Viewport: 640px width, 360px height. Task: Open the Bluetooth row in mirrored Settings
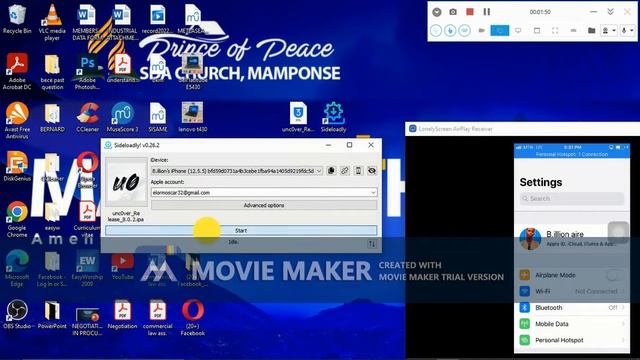[571, 307]
